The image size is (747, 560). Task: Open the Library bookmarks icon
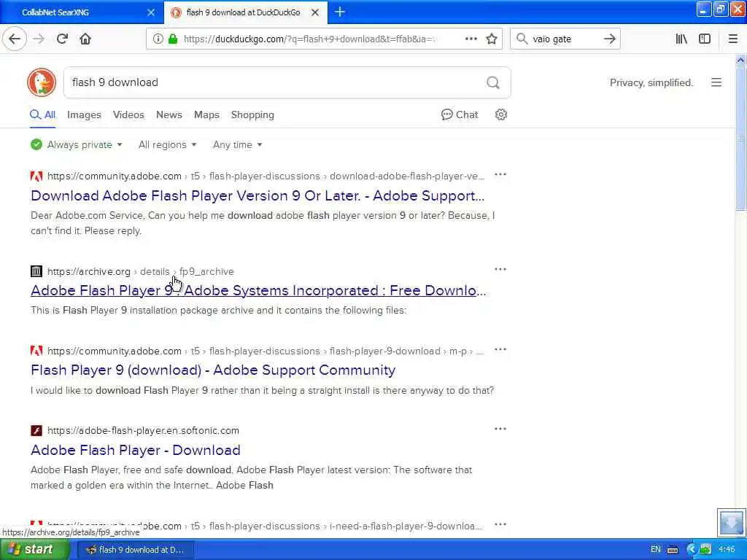click(681, 39)
